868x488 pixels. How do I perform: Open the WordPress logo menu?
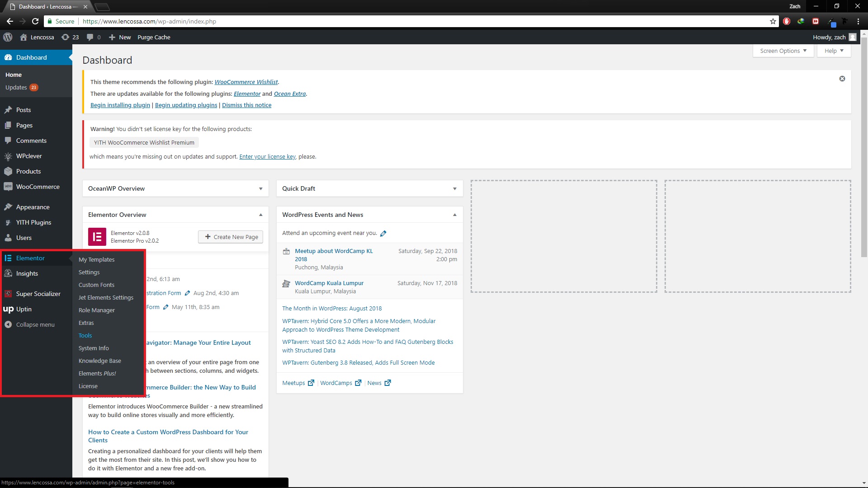(8, 37)
